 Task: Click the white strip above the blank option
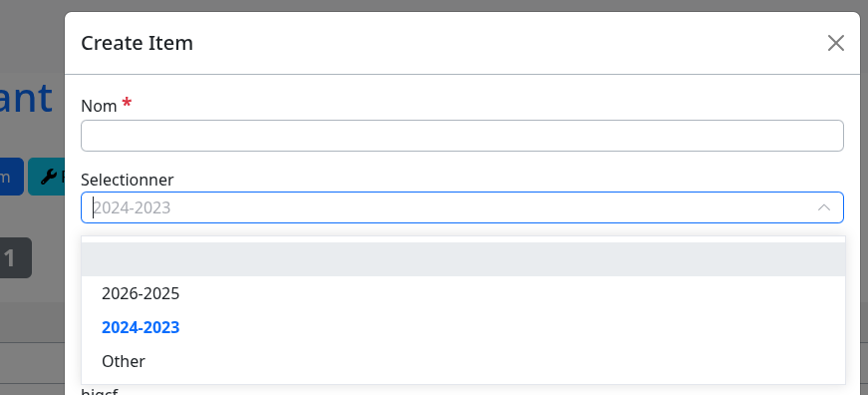click(462, 239)
